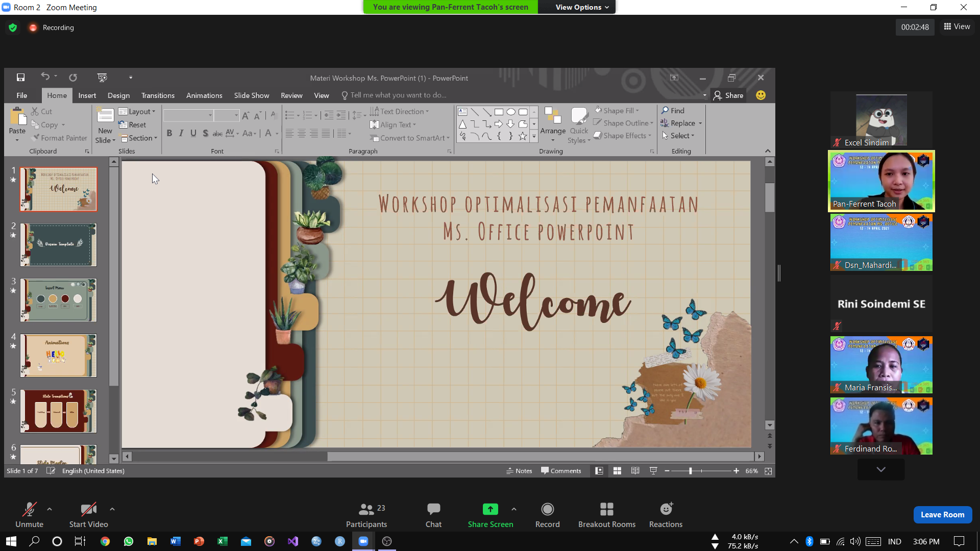This screenshot has width=980, height=551.
Task: Switch to the Design tab
Action: click(x=118, y=95)
